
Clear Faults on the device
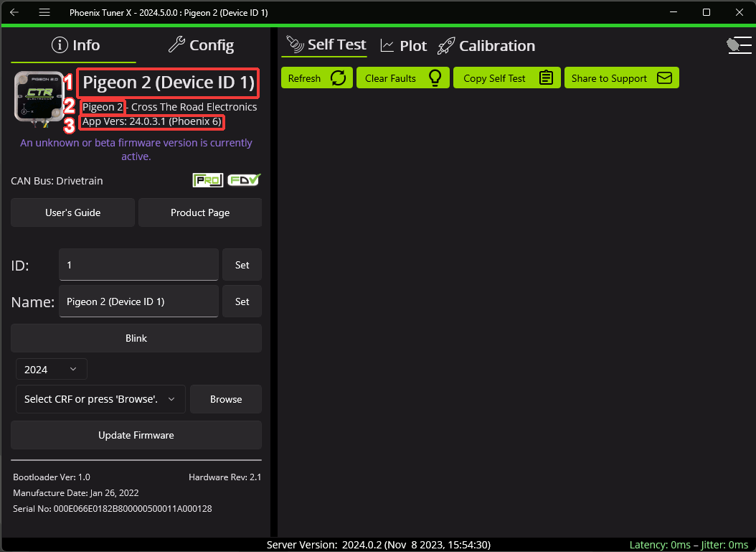tap(403, 78)
